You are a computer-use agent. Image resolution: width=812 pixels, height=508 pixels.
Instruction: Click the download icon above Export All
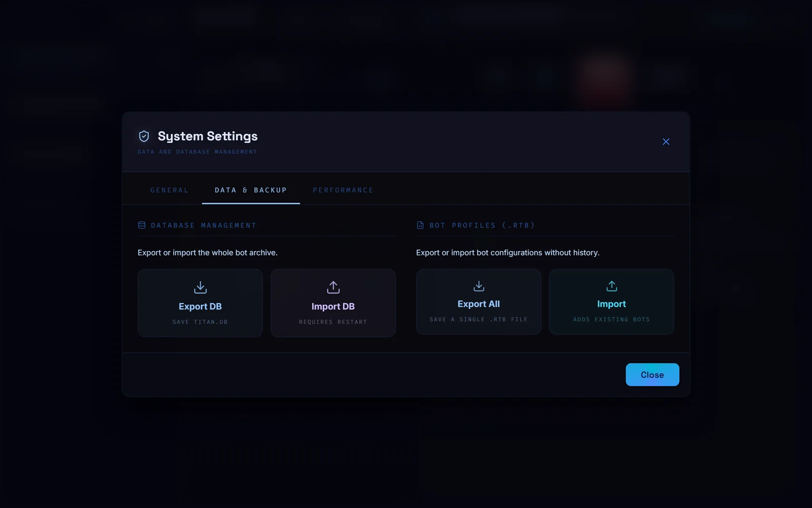point(479,286)
